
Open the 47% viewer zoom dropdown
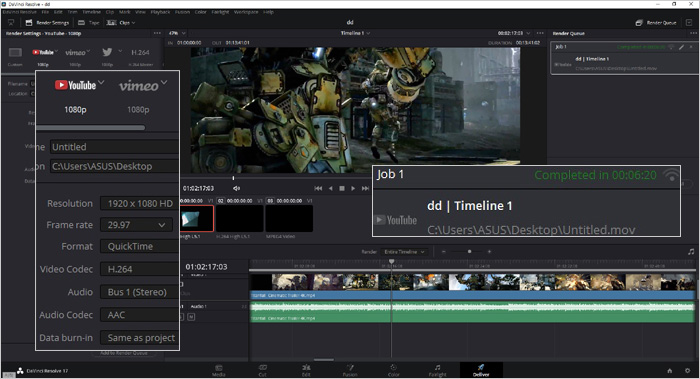[x=177, y=33]
